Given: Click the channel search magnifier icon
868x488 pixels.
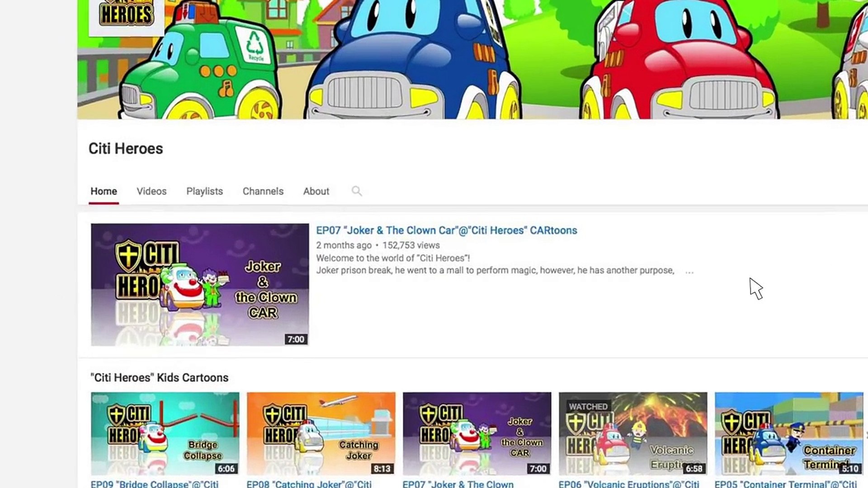Looking at the screenshot, I should [x=357, y=191].
